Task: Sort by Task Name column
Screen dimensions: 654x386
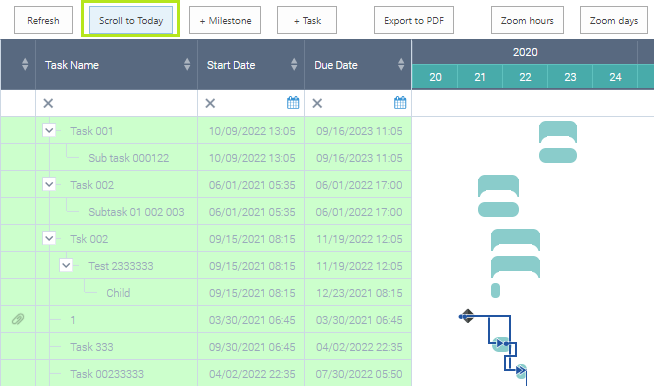Action: (x=187, y=64)
